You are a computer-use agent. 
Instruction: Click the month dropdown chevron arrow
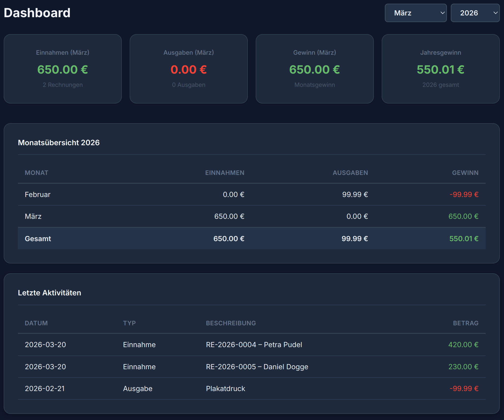click(442, 13)
